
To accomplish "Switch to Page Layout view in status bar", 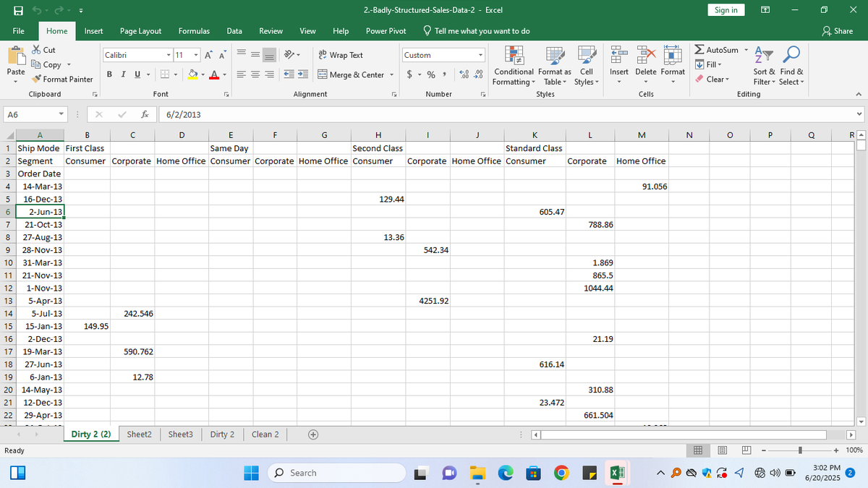I will [722, 450].
